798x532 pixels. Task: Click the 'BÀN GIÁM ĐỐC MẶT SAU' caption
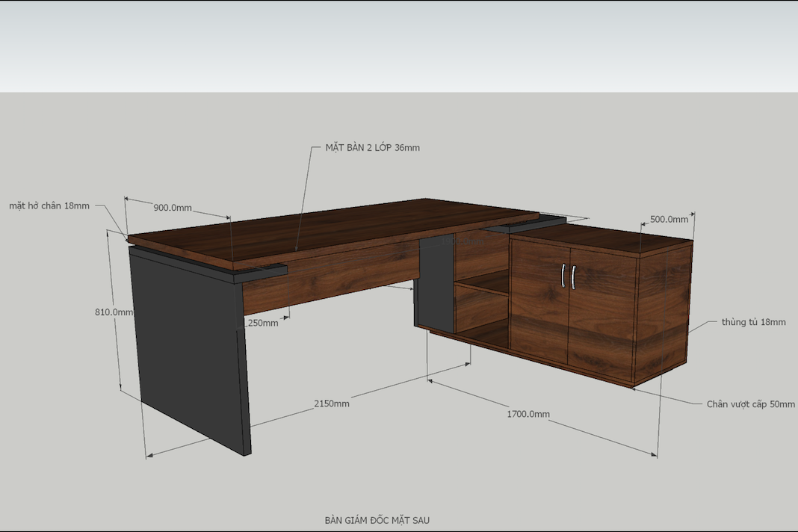377,520
